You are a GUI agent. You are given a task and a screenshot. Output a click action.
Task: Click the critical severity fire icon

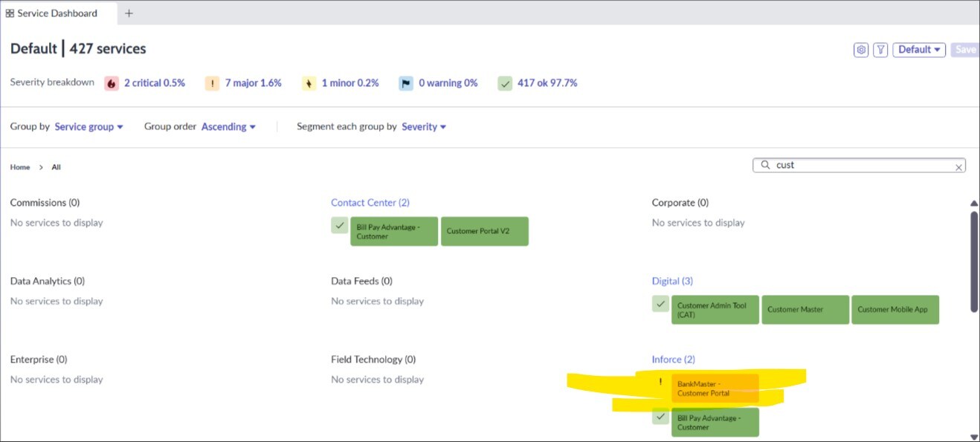tap(112, 83)
